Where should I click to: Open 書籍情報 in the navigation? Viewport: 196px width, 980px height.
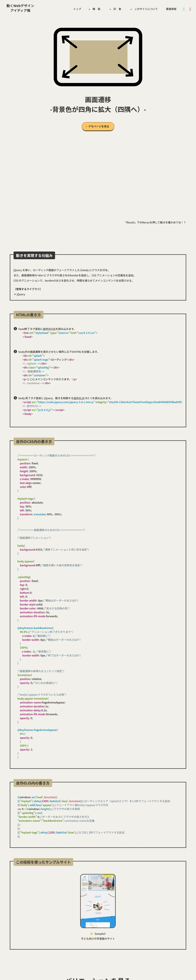point(171,9)
